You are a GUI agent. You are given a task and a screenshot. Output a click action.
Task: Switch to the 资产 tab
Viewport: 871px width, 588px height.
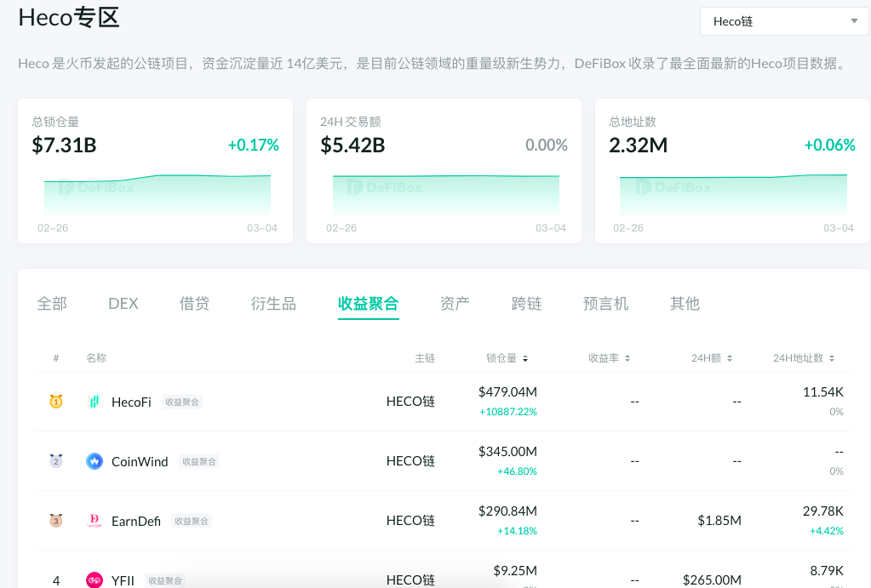point(455,303)
